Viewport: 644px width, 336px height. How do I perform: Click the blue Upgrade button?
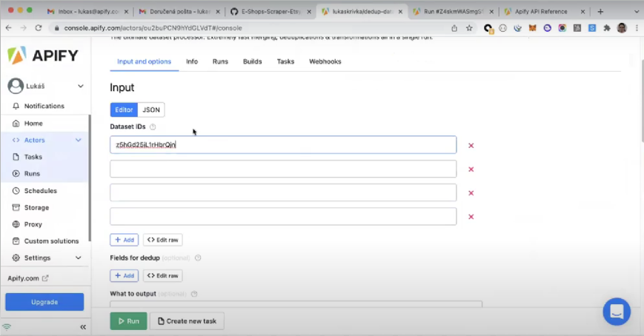[x=44, y=302]
